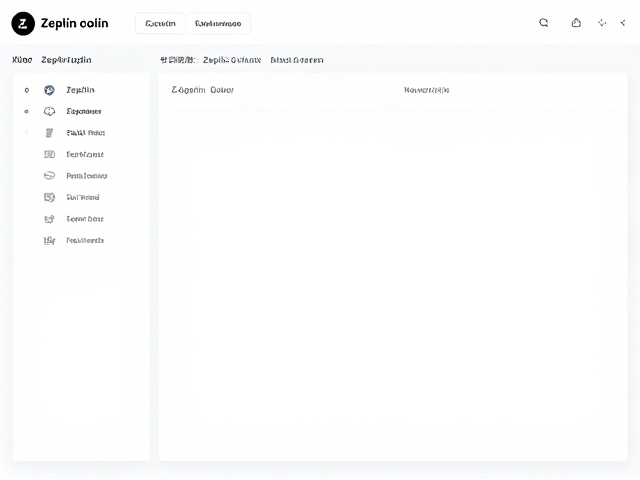Image resolution: width=640 pixels, height=480 pixels.
Task: Open the first tab next to the logo
Action: pyautogui.click(x=160, y=24)
